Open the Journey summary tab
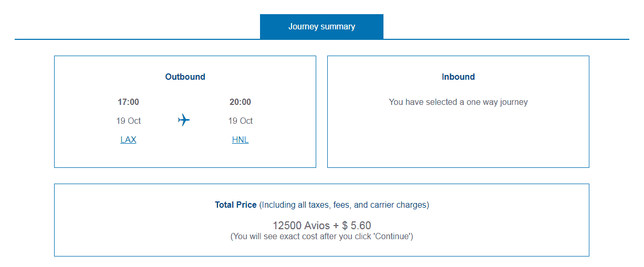The image size is (644, 267). click(321, 26)
